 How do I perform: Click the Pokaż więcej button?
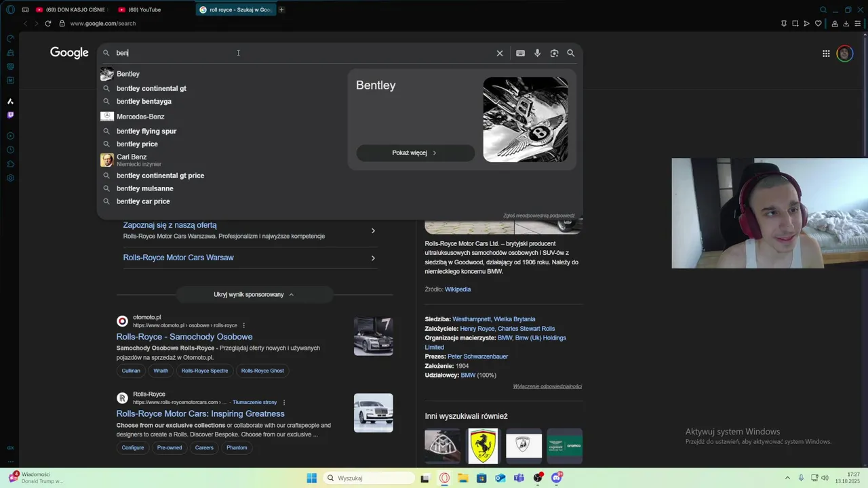click(415, 152)
